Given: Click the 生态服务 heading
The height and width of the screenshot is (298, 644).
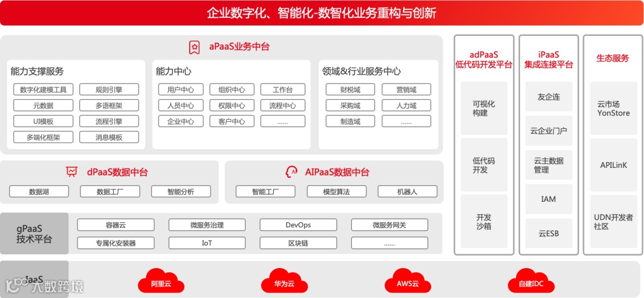Looking at the screenshot, I should click(613, 58).
